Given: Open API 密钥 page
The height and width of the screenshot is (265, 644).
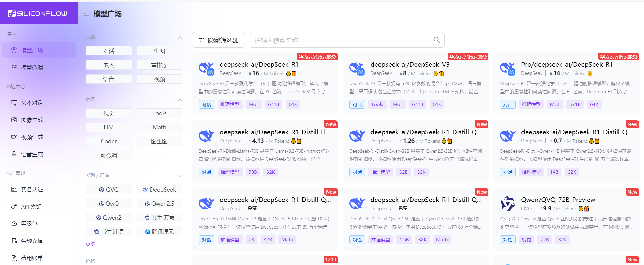Looking at the screenshot, I should [x=39, y=206].
